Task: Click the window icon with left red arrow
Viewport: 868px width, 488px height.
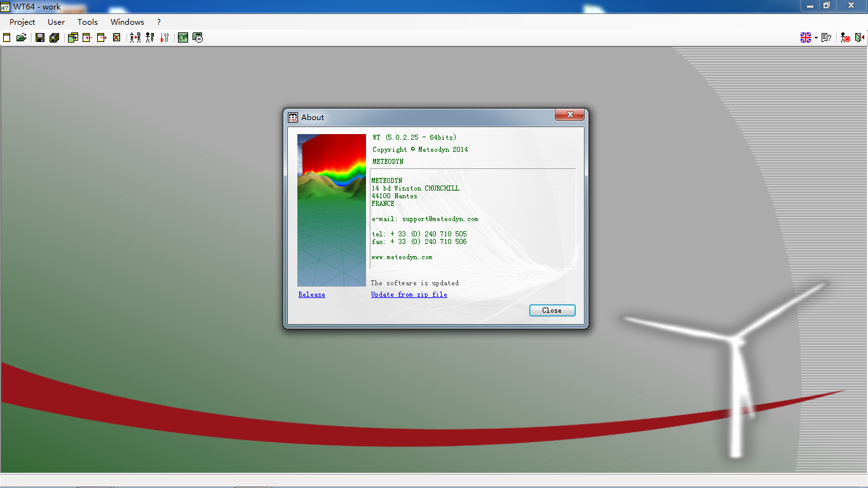Action: [87, 37]
